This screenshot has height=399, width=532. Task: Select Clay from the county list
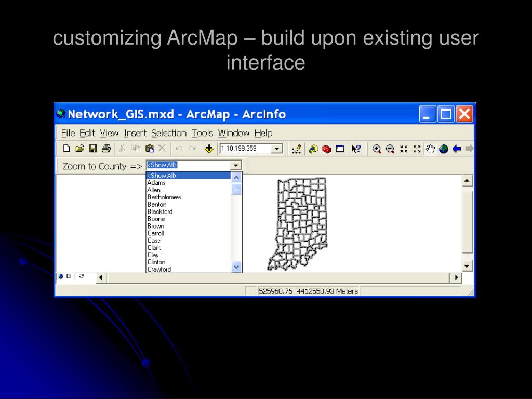(x=188, y=255)
